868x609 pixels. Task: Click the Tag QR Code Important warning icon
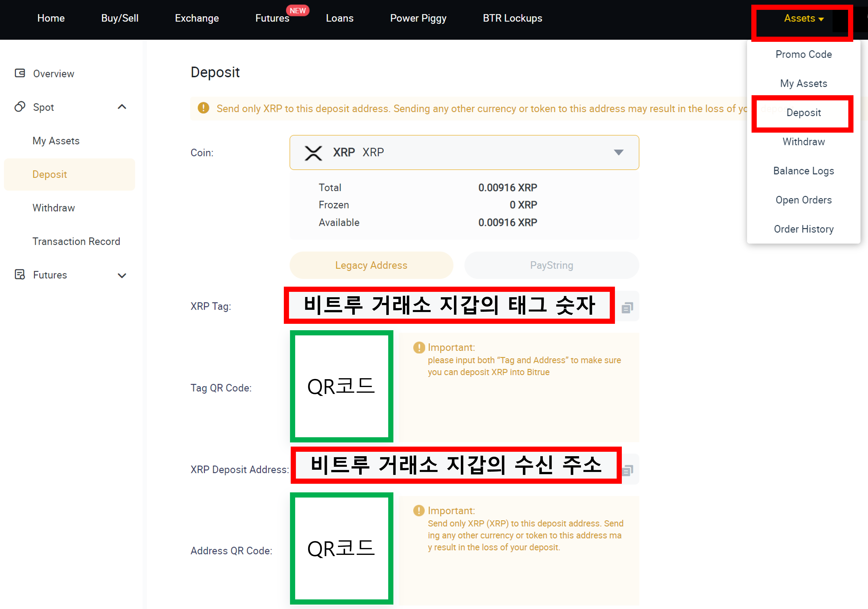(419, 347)
